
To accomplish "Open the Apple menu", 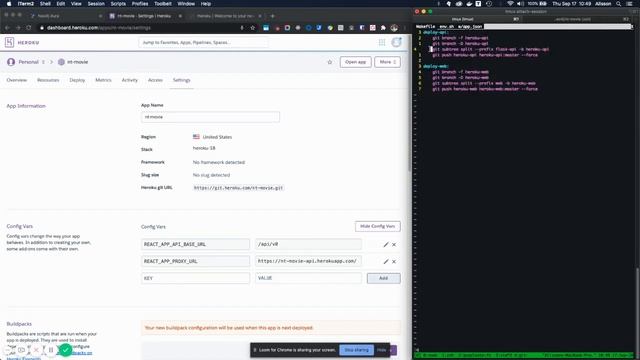I will [9, 4].
